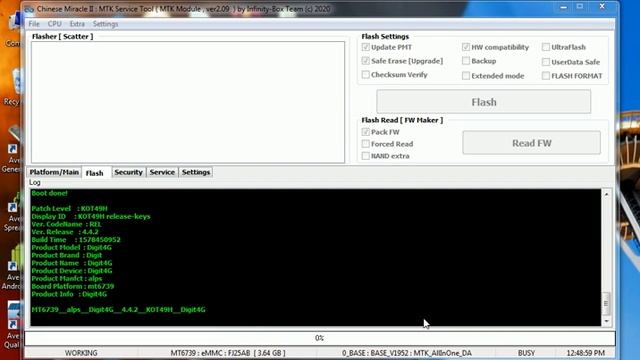Click the MTK_AllInOne_DA status entry
Screen dimensions: 640x360
pyautogui.click(x=407, y=353)
